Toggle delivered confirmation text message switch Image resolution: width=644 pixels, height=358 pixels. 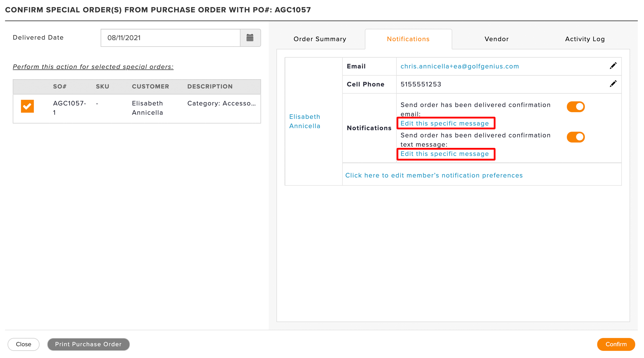point(575,137)
